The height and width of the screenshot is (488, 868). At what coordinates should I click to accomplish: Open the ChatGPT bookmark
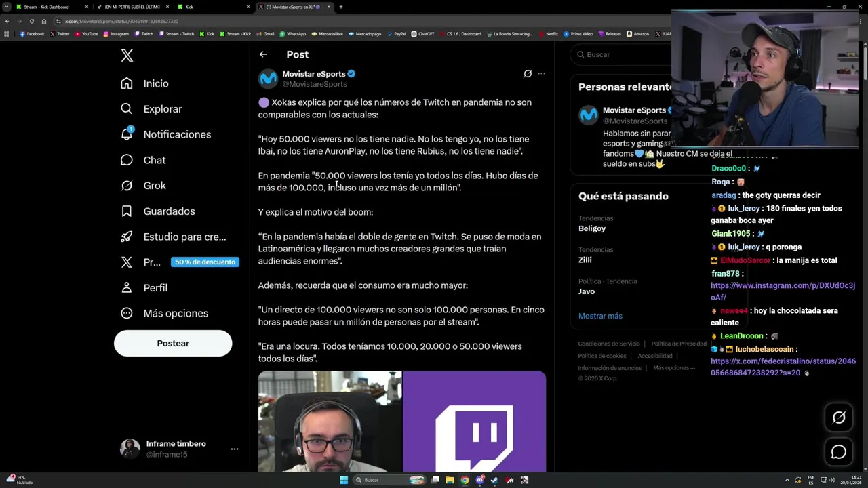pyautogui.click(x=422, y=34)
